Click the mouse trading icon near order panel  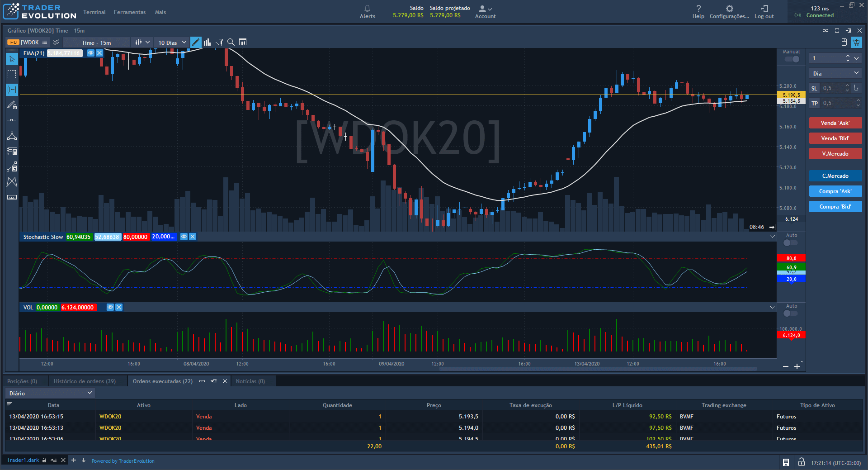844,42
